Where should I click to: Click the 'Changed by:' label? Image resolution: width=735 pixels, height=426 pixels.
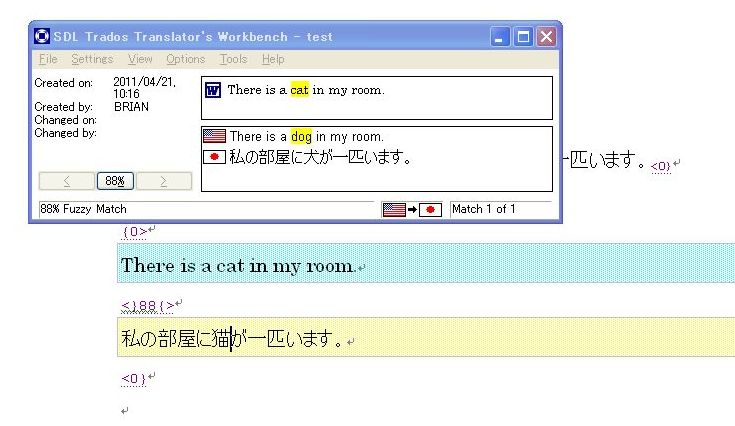(x=66, y=133)
